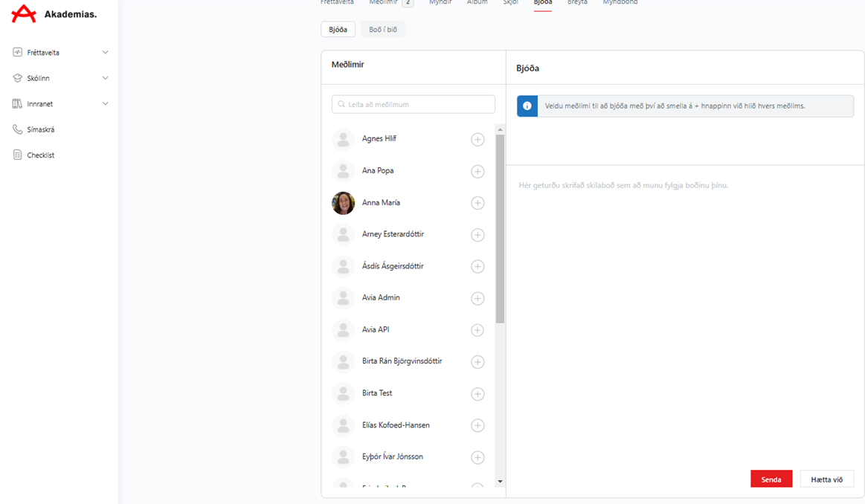The height and width of the screenshot is (504, 865).
Task: Invite Ana Popa using the plus button
Action: (477, 172)
